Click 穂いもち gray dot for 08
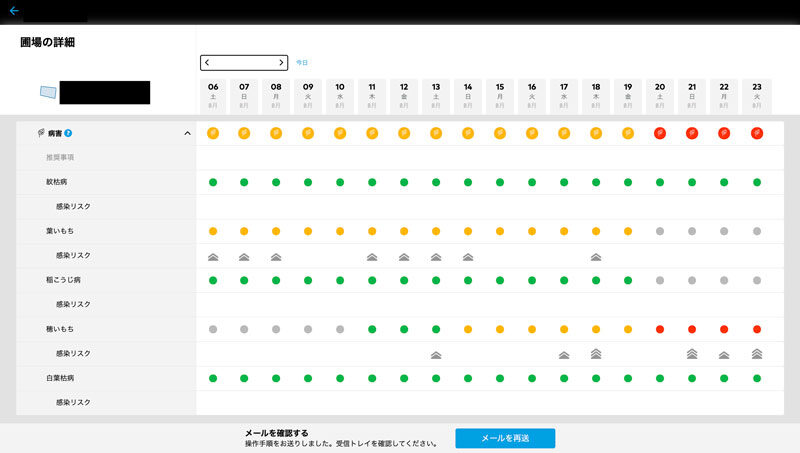This screenshot has height=453, width=800. pyautogui.click(x=276, y=329)
